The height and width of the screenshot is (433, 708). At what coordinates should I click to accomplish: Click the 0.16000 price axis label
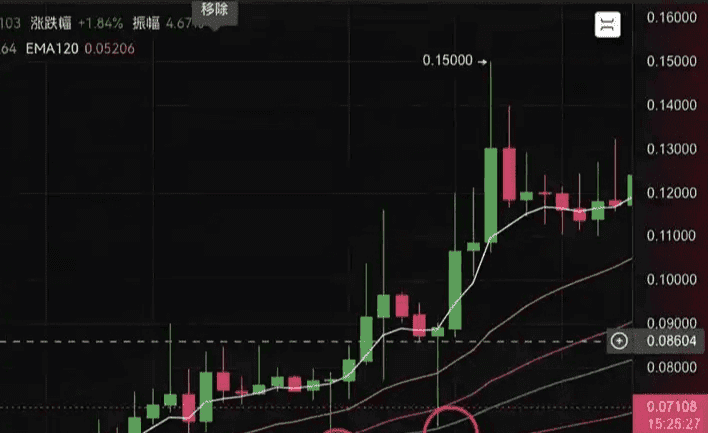[x=671, y=18]
